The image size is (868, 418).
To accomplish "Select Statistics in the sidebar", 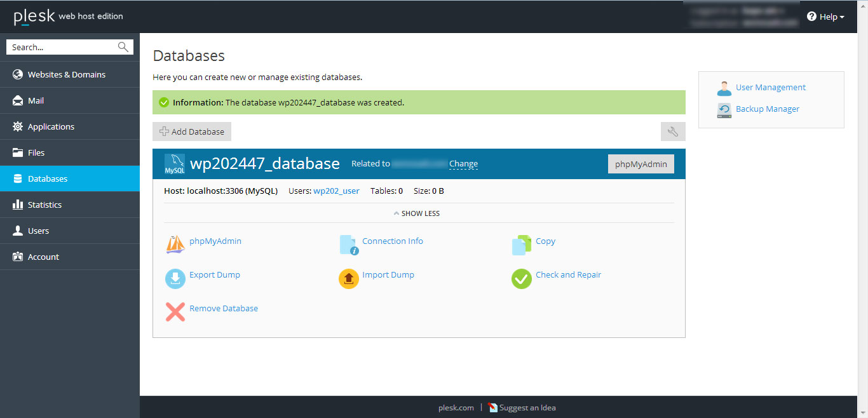I will coord(70,205).
